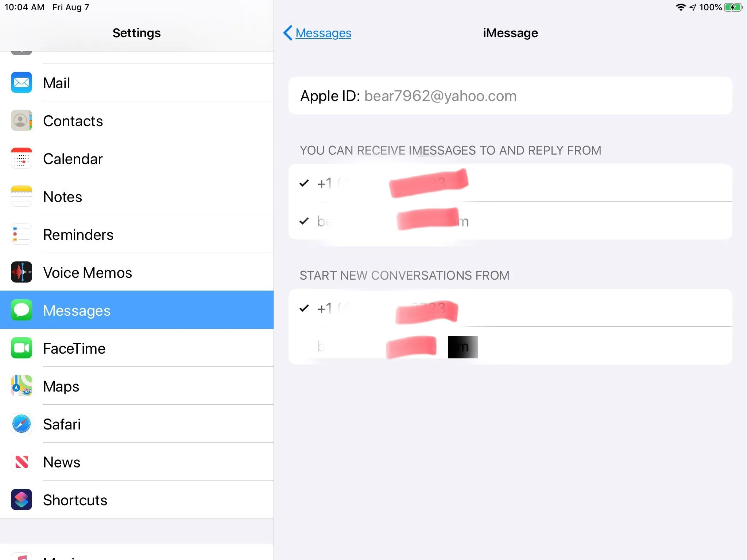Tap the Apple ID row

(x=510, y=96)
